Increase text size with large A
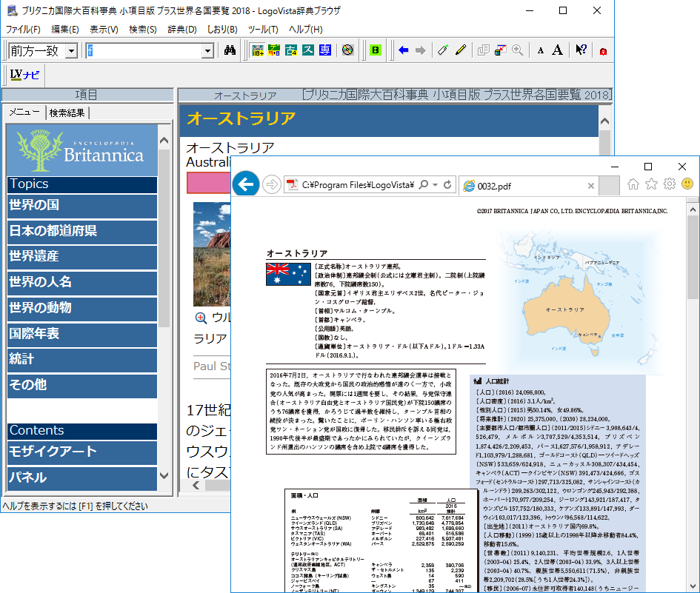 [x=557, y=50]
